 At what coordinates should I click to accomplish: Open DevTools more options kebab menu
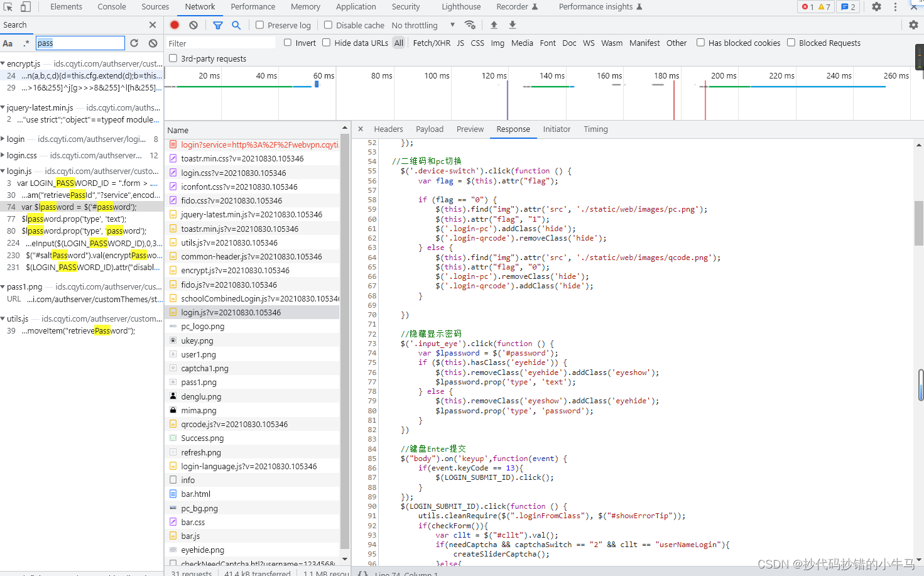[895, 7]
